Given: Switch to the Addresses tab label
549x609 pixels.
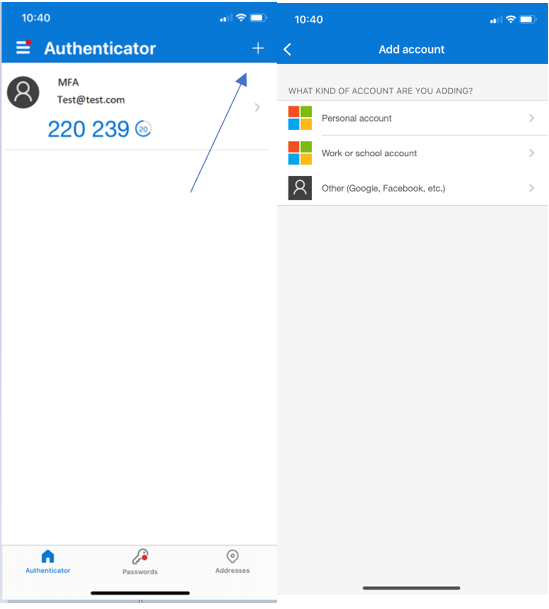Looking at the screenshot, I should [x=233, y=571].
